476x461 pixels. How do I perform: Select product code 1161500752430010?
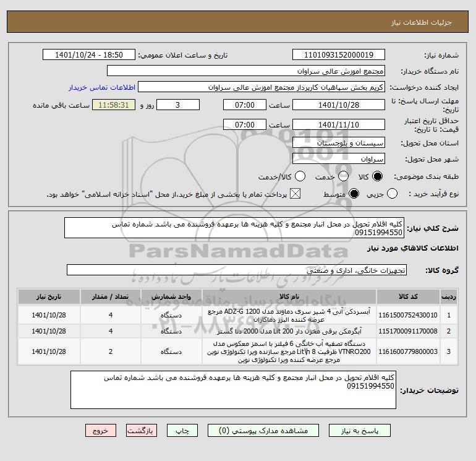[x=408, y=315]
